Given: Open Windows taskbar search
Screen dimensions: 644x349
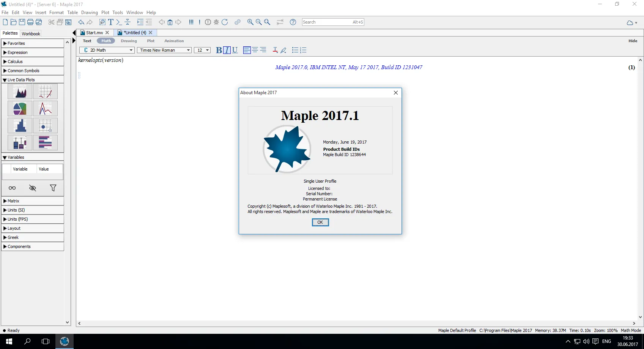Looking at the screenshot, I should coord(27,341).
